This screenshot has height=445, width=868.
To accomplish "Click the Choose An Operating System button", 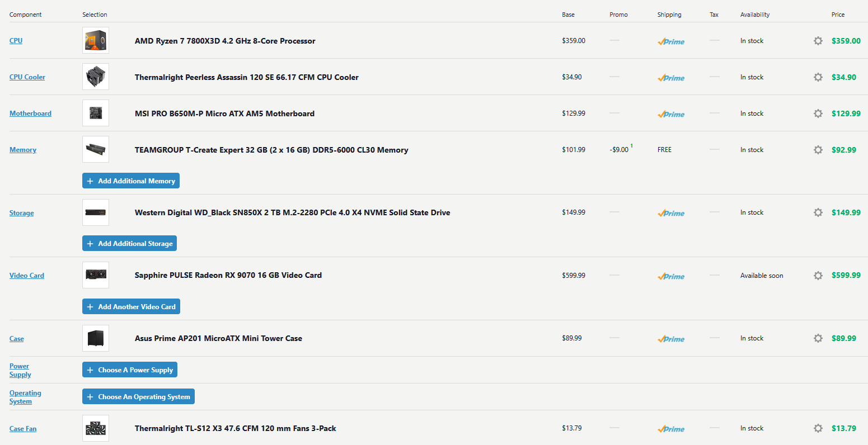I will [138, 397].
